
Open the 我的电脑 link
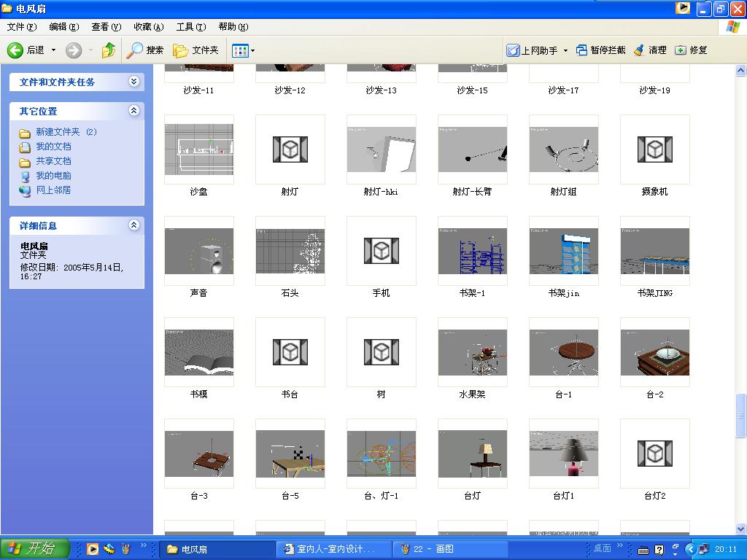click(x=53, y=176)
